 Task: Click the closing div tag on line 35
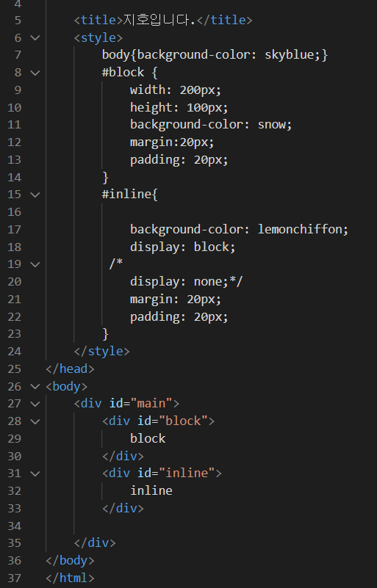(95, 543)
